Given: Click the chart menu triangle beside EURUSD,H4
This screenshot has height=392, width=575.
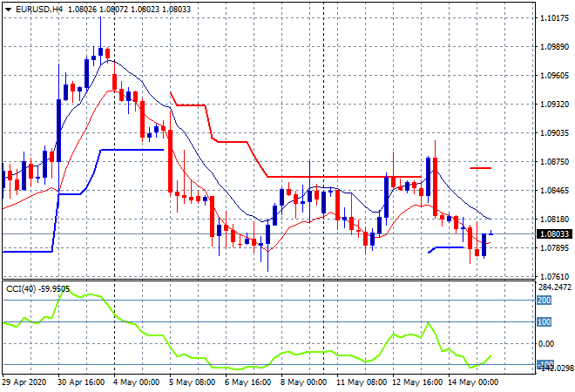Looking at the screenshot, I should pyautogui.click(x=8, y=10).
